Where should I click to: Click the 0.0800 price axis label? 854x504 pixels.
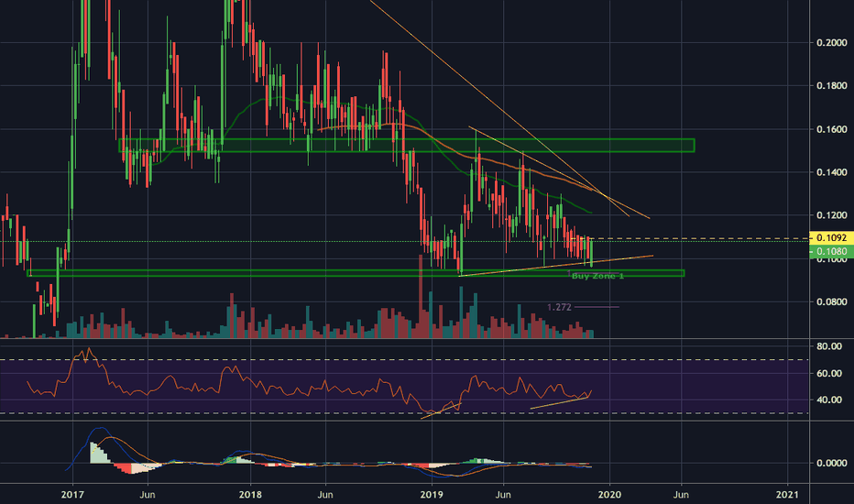click(832, 301)
